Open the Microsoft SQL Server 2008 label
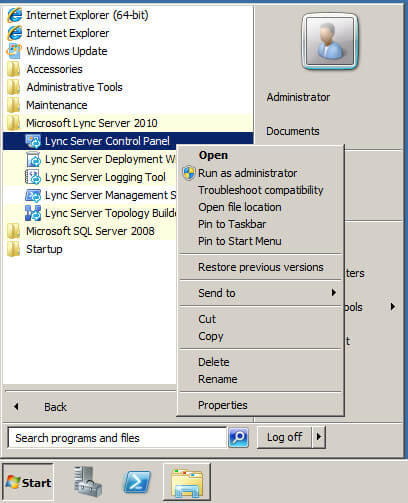Screen dimensions: 408x503 click(90, 231)
